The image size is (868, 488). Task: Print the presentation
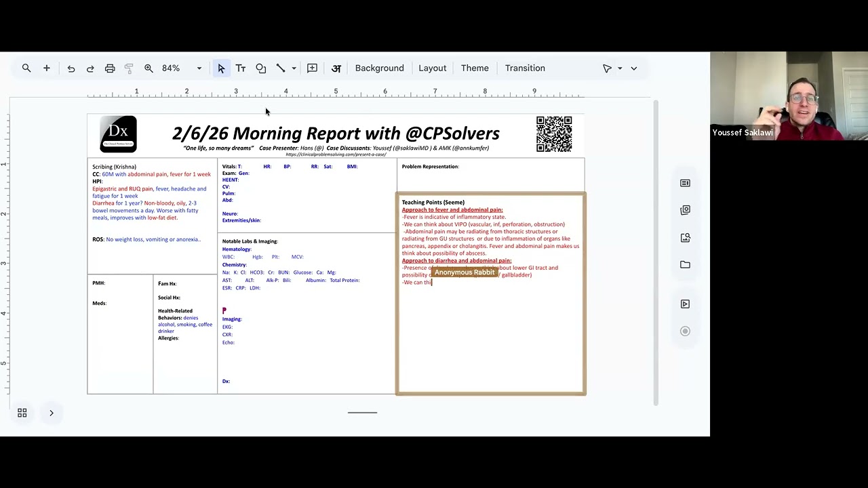pyautogui.click(x=110, y=68)
